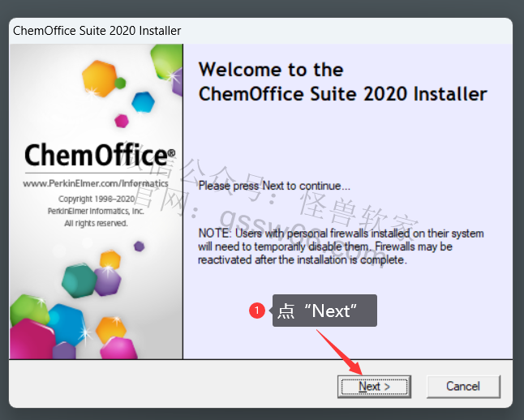Click the ChemOffice logo on the banner
Image resolution: width=524 pixels, height=420 pixels.
(x=100, y=155)
